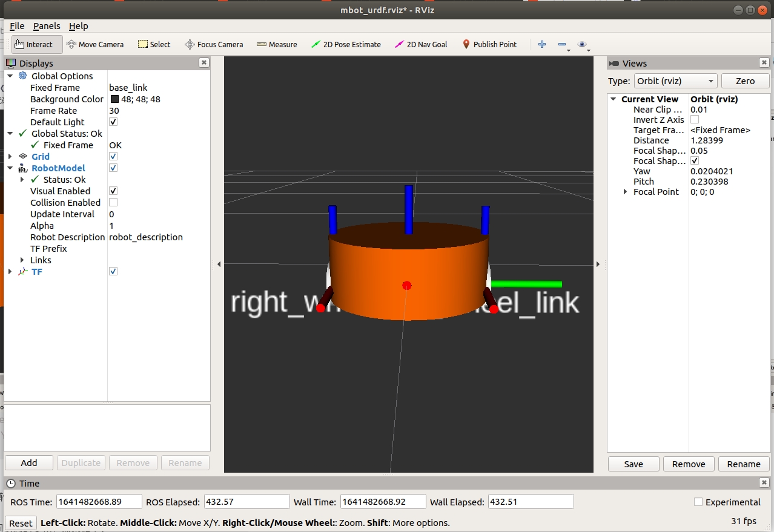Choose the 2D Pose Estimate tool
Viewport: 774px width, 532px height.
click(346, 44)
